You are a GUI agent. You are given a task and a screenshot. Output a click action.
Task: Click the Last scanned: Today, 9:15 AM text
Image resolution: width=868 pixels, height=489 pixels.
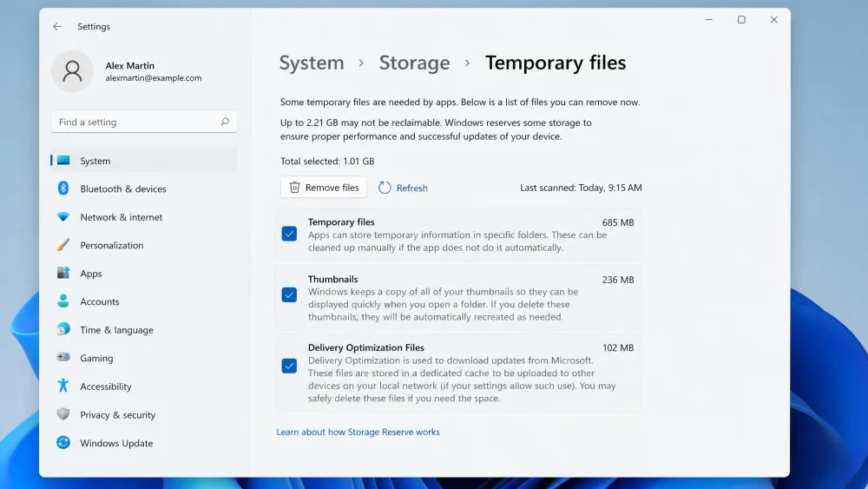coord(581,188)
